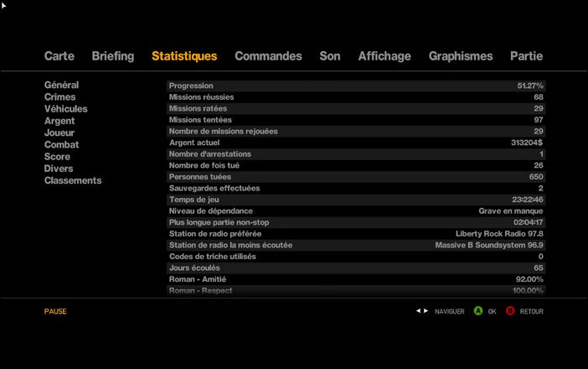Select the Divers category
Viewport: 588px width, 369px height.
[59, 169]
